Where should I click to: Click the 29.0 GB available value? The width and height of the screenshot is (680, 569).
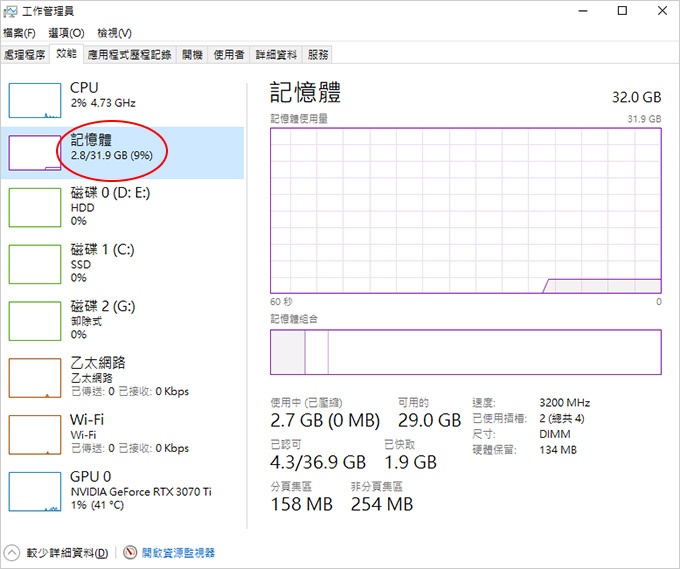[x=429, y=420]
